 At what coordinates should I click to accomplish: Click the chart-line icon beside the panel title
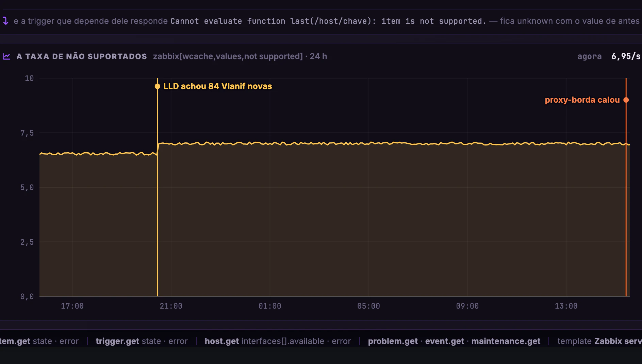click(x=6, y=56)
